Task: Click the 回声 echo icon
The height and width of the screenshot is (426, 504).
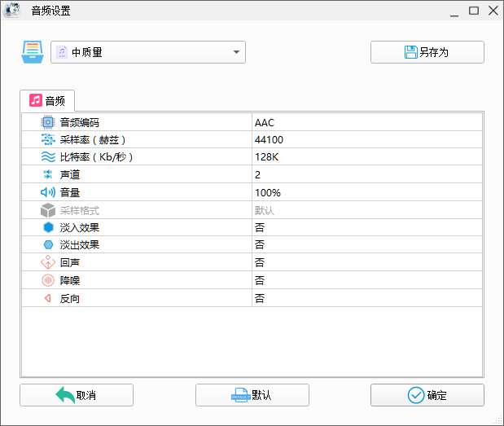Action: 48,262
